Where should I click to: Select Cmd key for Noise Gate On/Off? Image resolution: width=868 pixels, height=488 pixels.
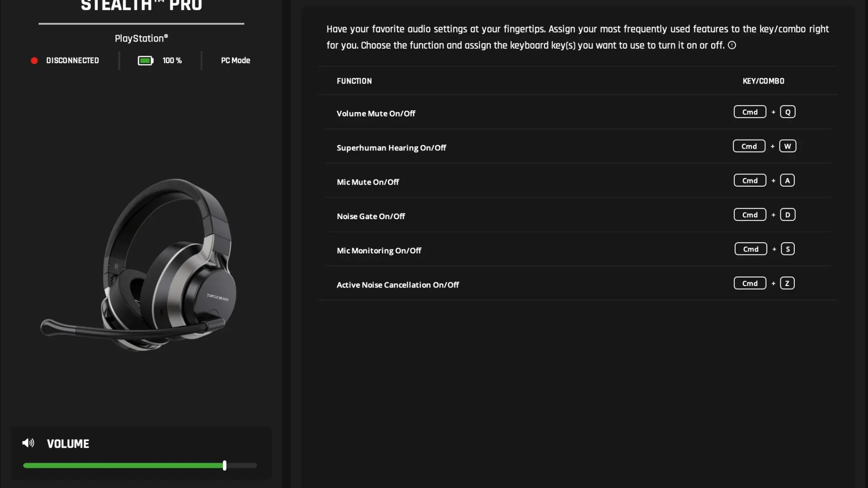pos(750,215)
